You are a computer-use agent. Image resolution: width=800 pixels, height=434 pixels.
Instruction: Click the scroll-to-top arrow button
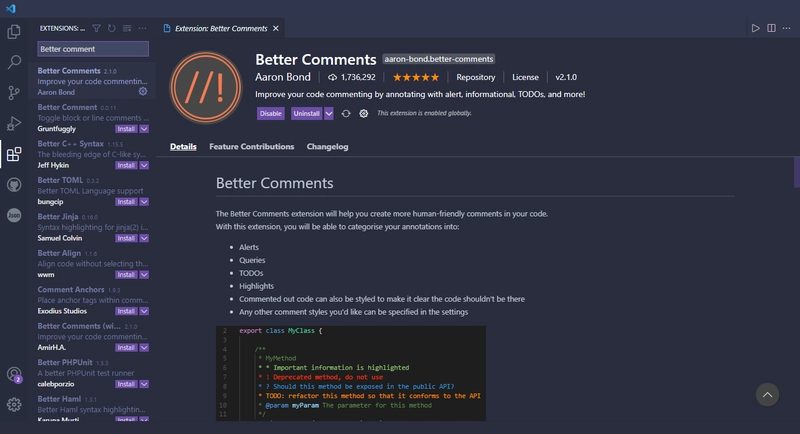(x=767, y=395)
